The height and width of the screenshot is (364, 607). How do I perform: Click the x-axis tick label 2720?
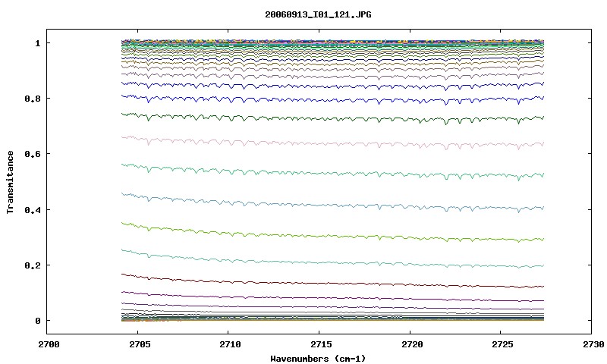411,344
